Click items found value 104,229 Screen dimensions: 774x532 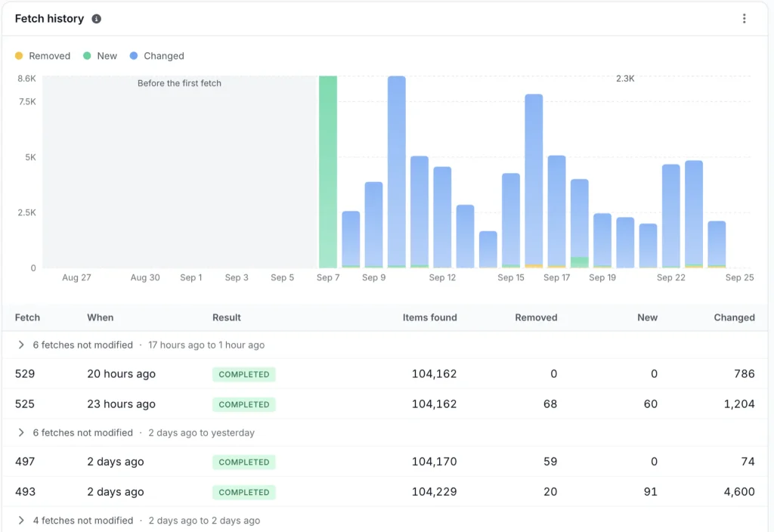click(x=435, y=491)
